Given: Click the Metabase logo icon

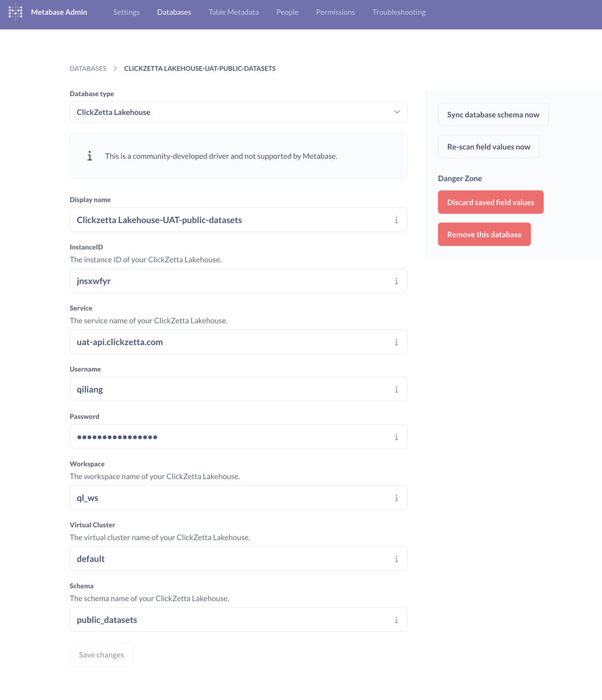Looking at the screenshot, I should pos(15,12).
